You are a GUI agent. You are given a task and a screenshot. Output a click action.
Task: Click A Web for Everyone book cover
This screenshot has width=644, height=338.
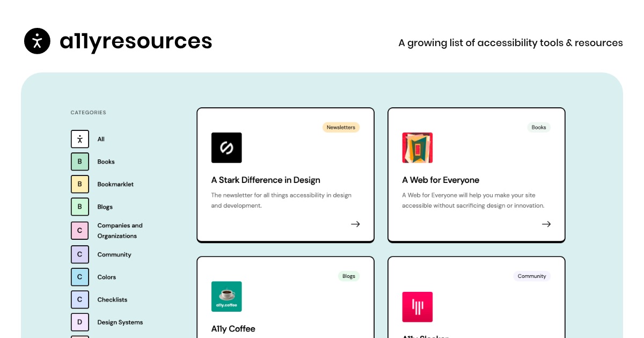[418, 148]
